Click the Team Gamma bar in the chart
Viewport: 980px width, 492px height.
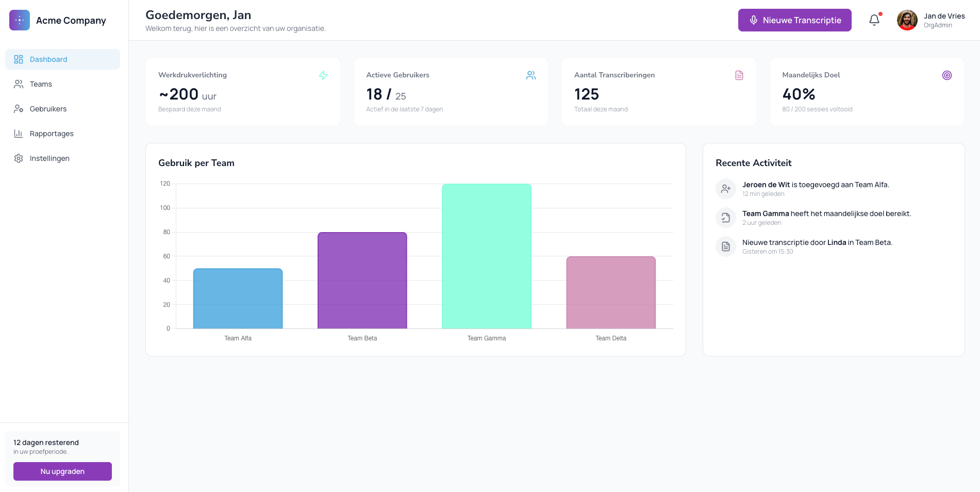pos(487,255)
